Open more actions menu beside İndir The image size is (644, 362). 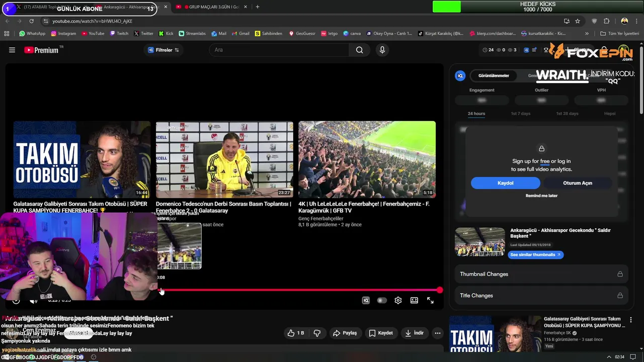point(438,333)
